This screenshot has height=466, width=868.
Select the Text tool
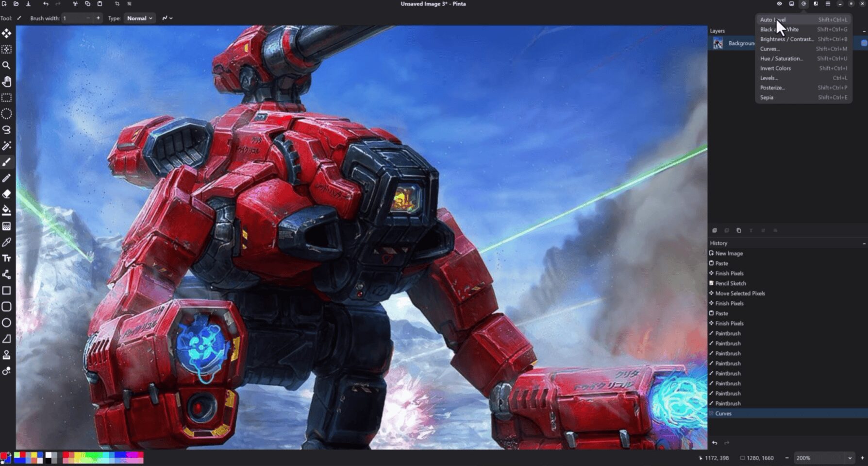[6, 258]
